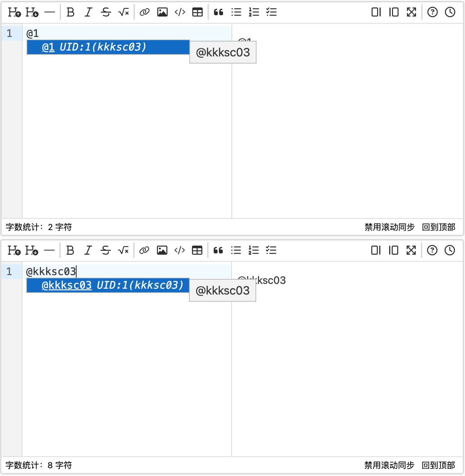Switch top editor to edit-only layout
Image resolution: width=465 pixels, height=476 pixels.
[x=376, y=12]
